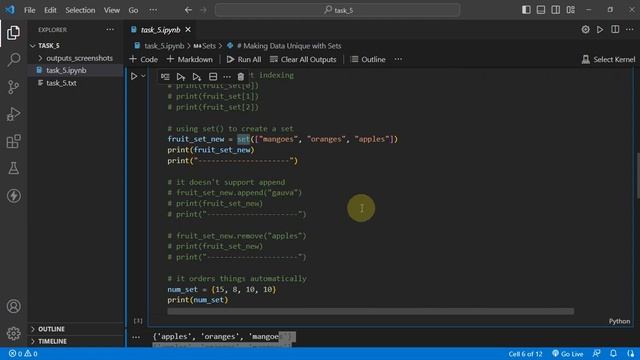This screenshot has width=640, height=360.
Task: Add a new Code cell
Action: click(x=143, y=59)
